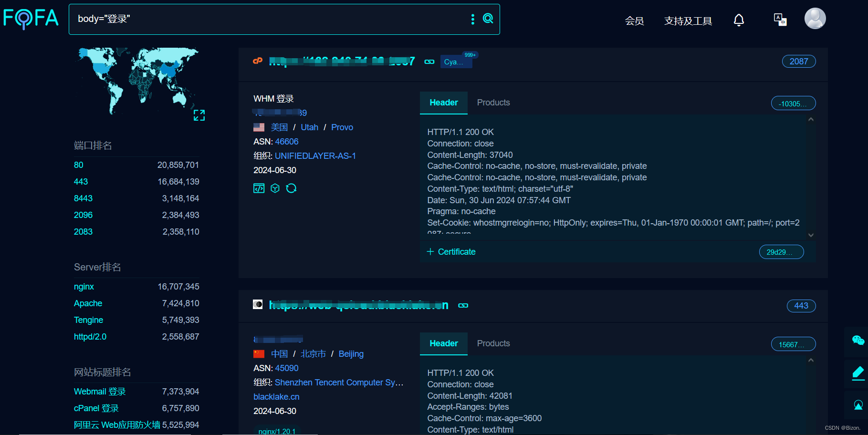Click the 3D cube product detection icon
The height and width of the screenshot is (435, 868).
[275, 188]
